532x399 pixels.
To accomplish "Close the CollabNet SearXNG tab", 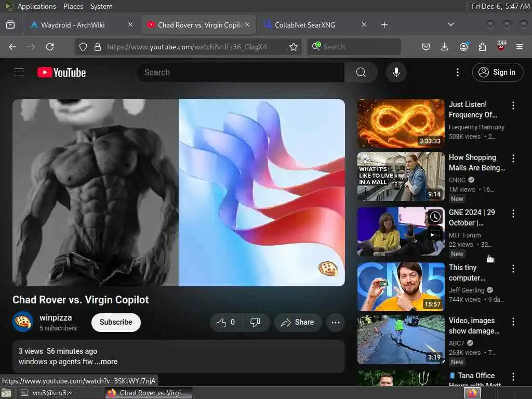I will click(364, 24).
